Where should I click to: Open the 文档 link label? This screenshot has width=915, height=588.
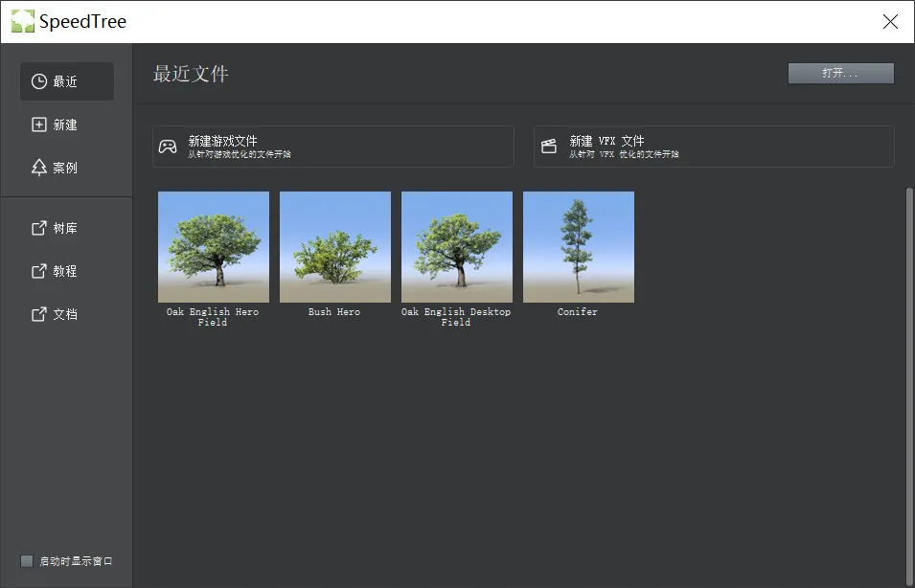pyautogui.click(x=65, y=314)
